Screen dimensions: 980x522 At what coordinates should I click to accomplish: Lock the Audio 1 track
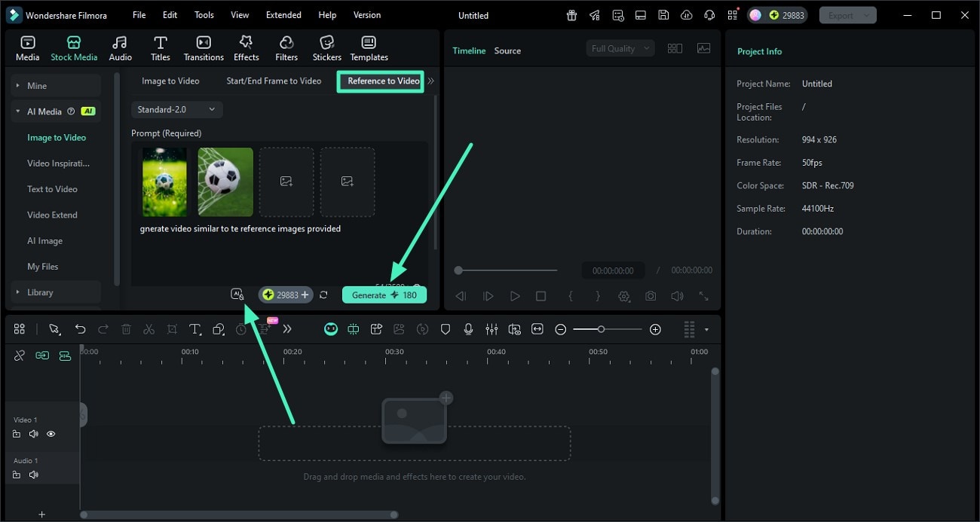17,475
